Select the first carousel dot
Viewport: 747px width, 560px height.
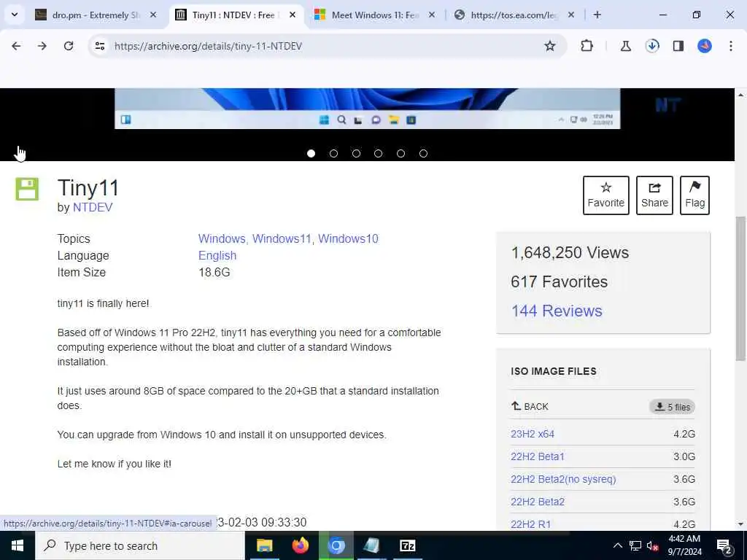pos(311,153)
